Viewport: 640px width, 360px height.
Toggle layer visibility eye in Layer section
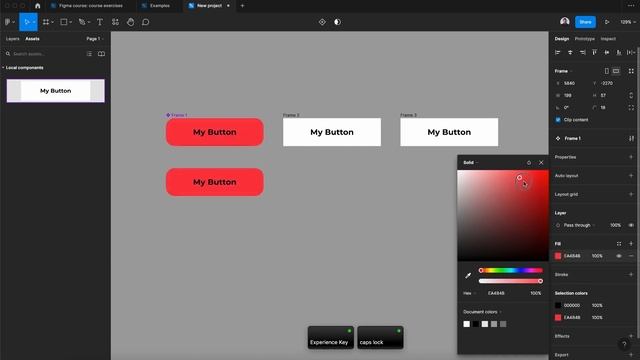(x=631, y=225)
